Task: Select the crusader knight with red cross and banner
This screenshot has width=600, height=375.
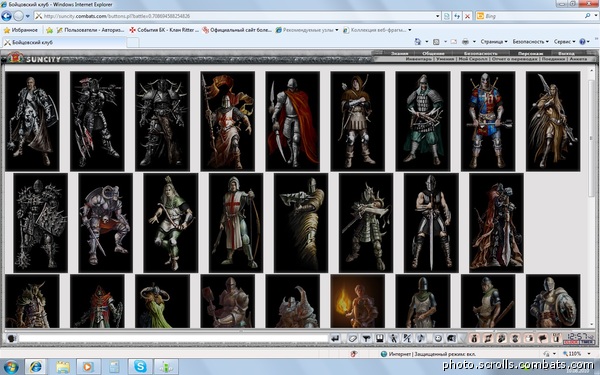Action: click(227, 121)
